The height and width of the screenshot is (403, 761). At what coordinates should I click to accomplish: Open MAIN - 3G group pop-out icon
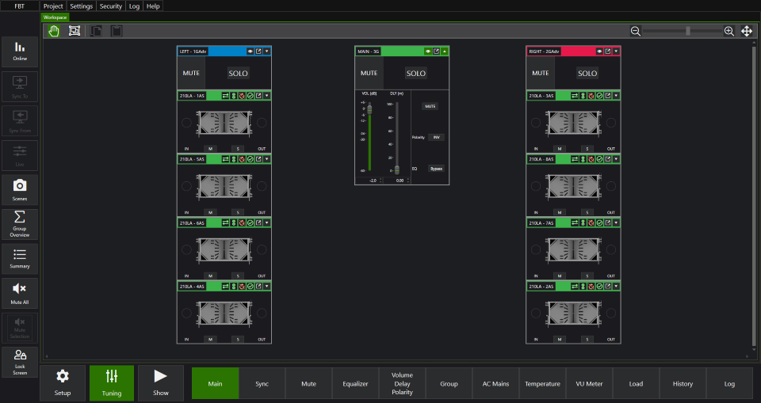(436, 51)
